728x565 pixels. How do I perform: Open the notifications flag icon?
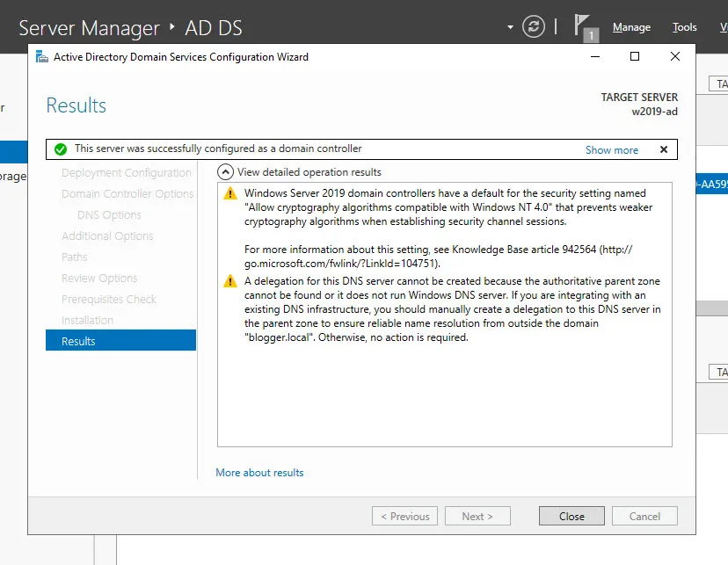(x=584, y=25)
